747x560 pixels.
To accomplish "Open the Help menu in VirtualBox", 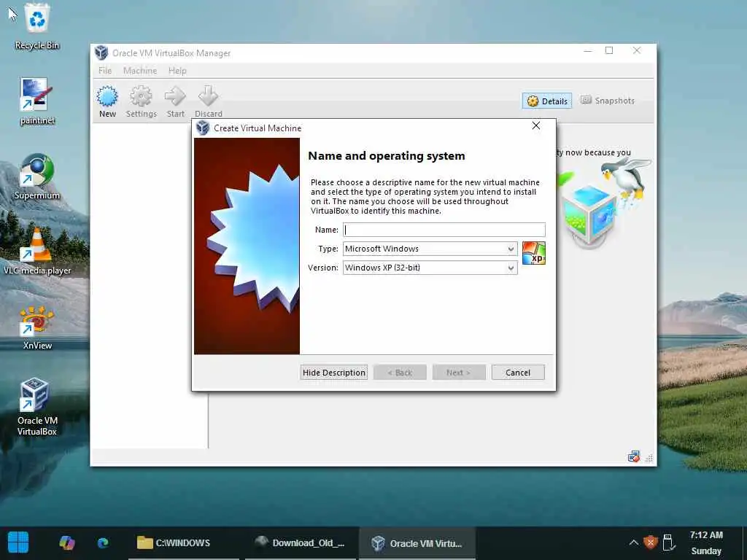I will [177, 71].
